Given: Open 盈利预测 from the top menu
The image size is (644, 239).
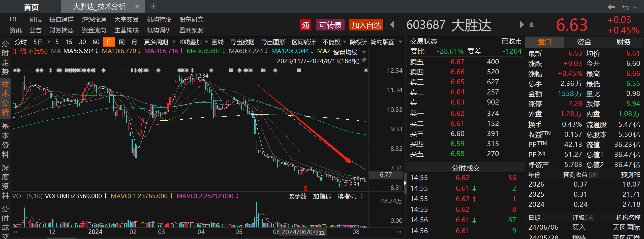Looking at the screenshot, I should coord(192,30).
